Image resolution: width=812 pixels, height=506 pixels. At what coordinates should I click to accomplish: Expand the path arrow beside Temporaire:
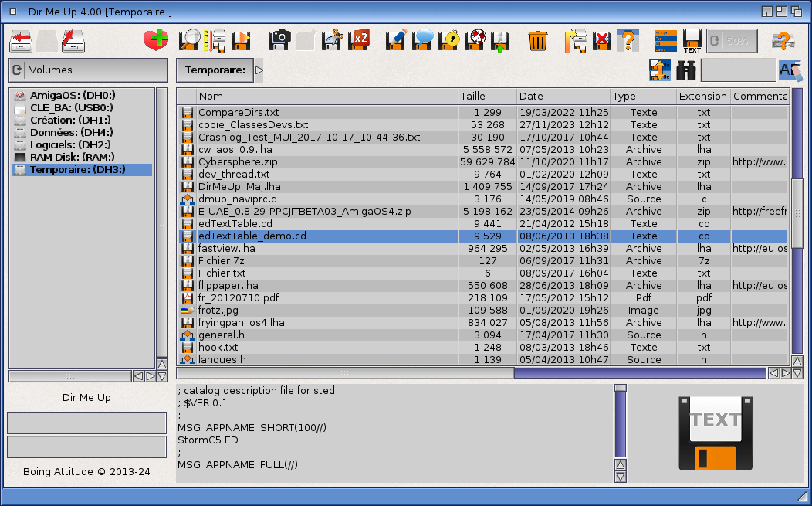(259, 70)
